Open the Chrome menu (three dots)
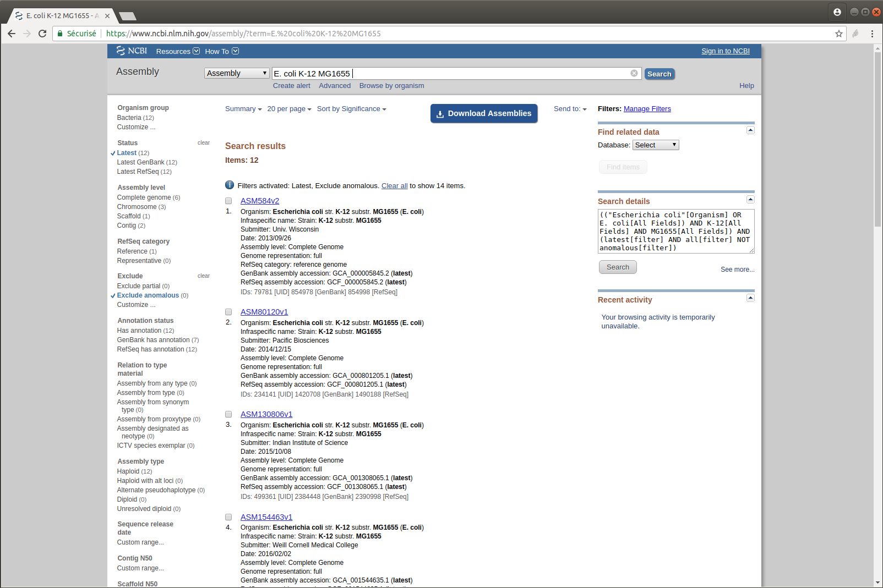Image resolution: width=883 pixels, height=588 pixels. coord(872,34)
